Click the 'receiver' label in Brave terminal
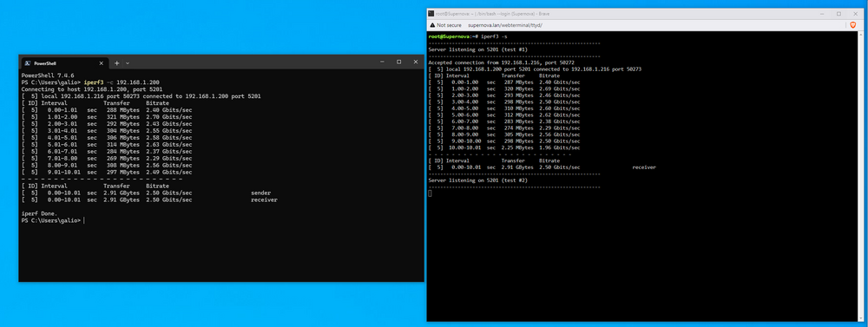The height and width of the screenshot is (327, 868). point(644,167)
